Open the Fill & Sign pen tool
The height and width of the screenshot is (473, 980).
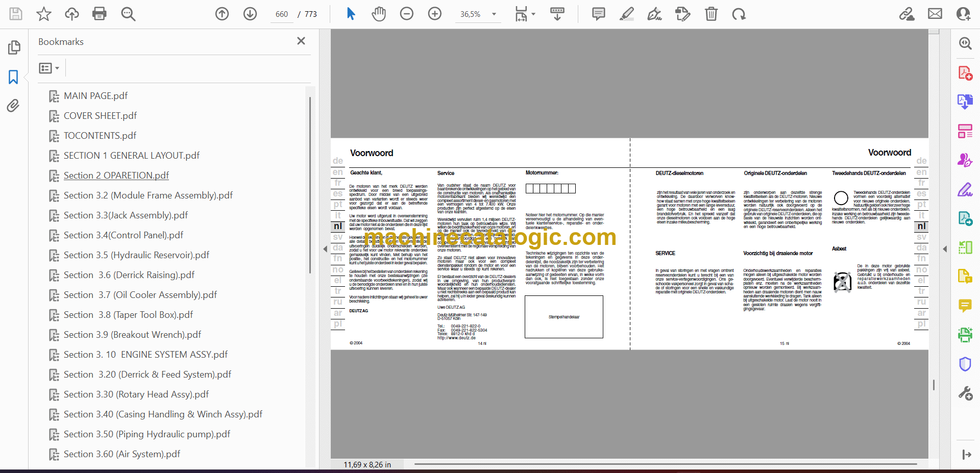[965, 190]
